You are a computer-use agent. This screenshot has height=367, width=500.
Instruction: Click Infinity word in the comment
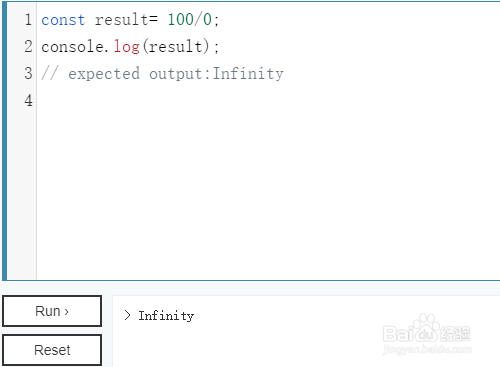[x=248, y=74]
